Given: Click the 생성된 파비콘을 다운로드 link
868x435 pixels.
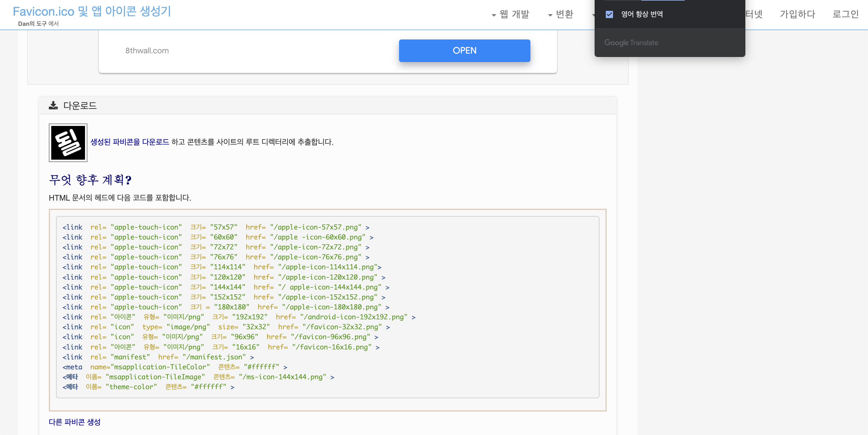Looking at the screenshot, I should tap(130, 142).
